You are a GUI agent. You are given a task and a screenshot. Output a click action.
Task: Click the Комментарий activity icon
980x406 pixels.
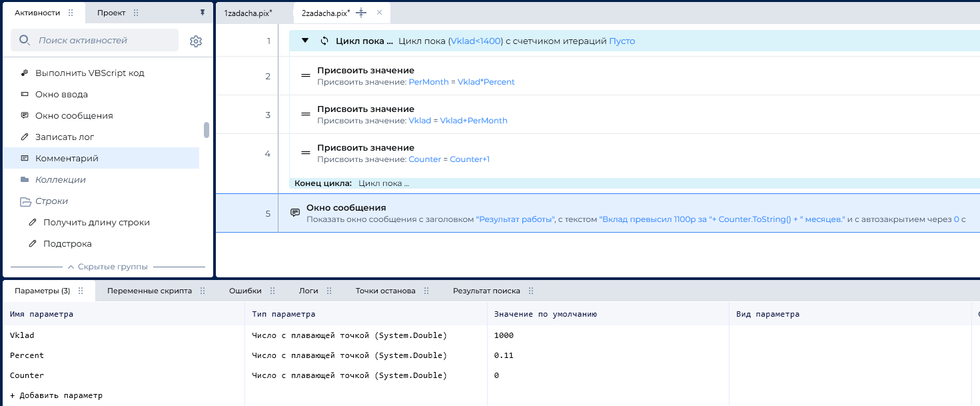pyautogui.click(x=25, y=158)
